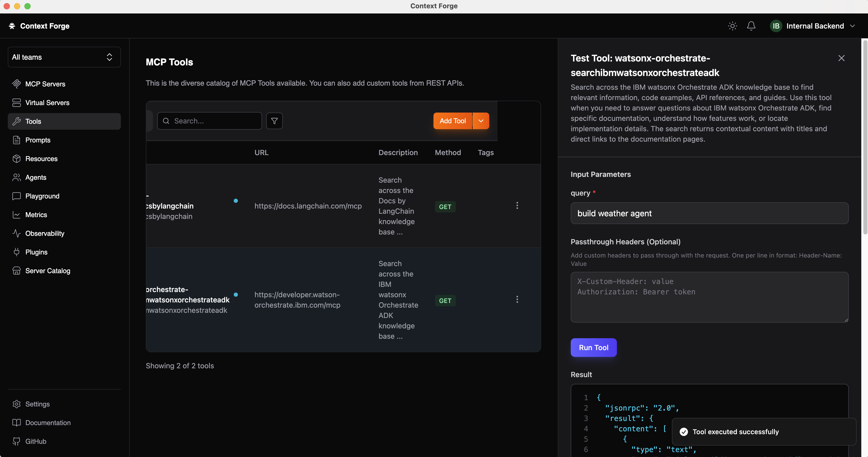Image resolution: width=868 pixels, height=457 pixels.
Task: Expand the All teams selector
Action: (64, 57)
